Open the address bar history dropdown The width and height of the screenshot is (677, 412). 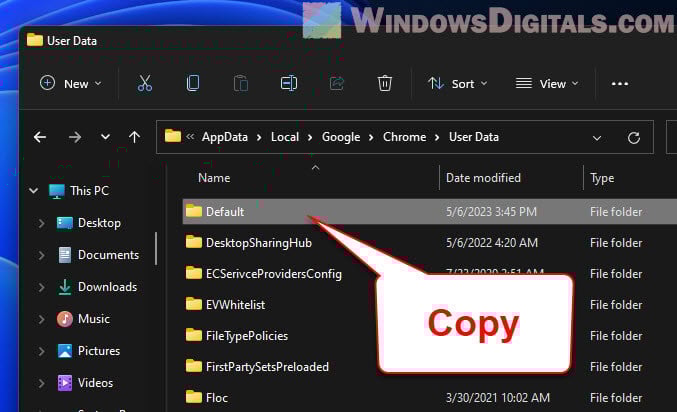[x=597, y=138]
